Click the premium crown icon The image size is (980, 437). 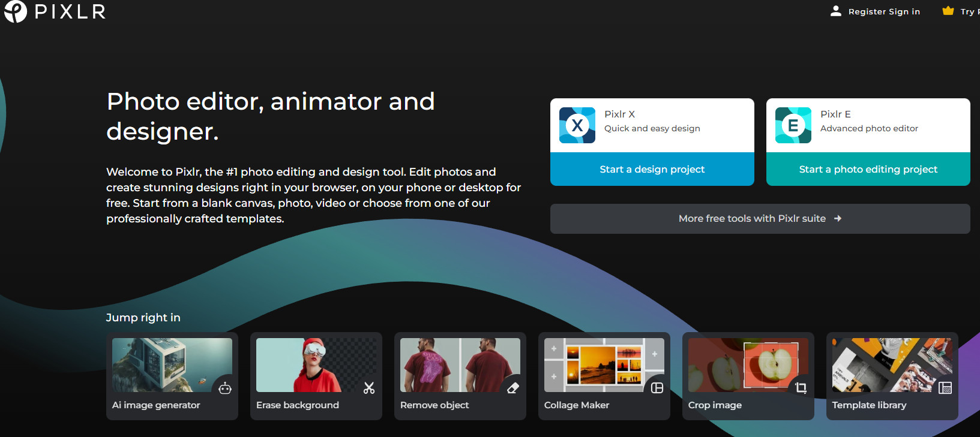tap(948, 11)
